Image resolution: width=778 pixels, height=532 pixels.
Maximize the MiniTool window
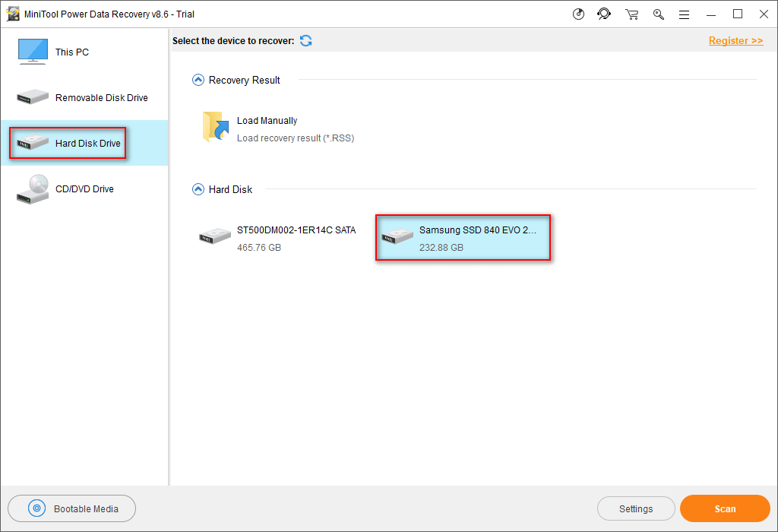[x=738, y=14]
